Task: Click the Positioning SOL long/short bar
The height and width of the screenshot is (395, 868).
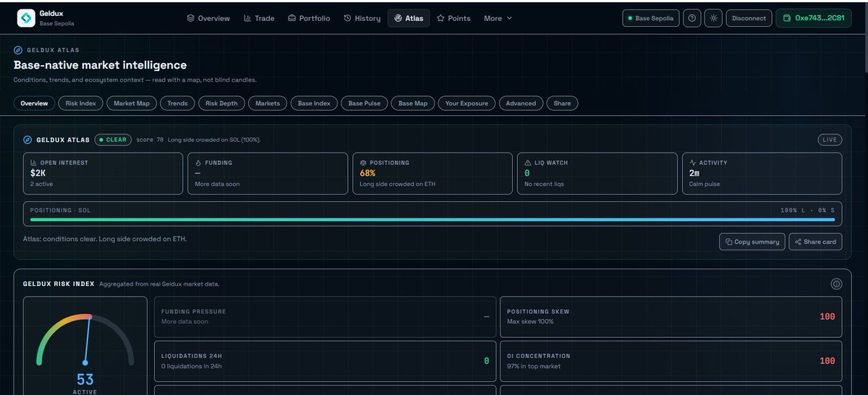Action: 433,219
